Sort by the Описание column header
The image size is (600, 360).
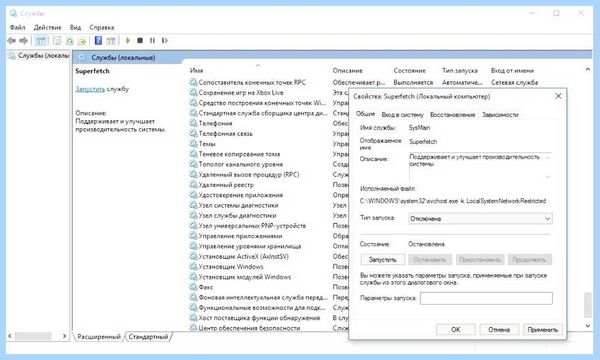click(347, 70)
